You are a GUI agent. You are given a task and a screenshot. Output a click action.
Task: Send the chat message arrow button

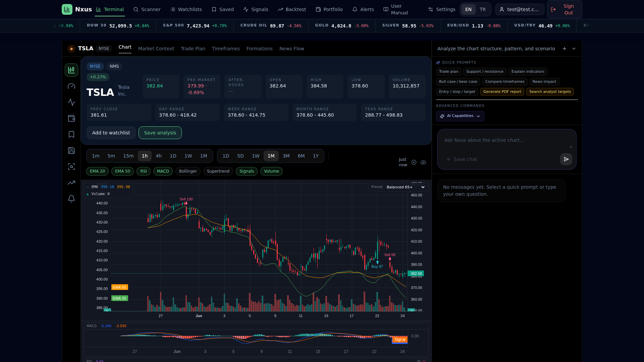pyautogui.click(x=566, y=159)
